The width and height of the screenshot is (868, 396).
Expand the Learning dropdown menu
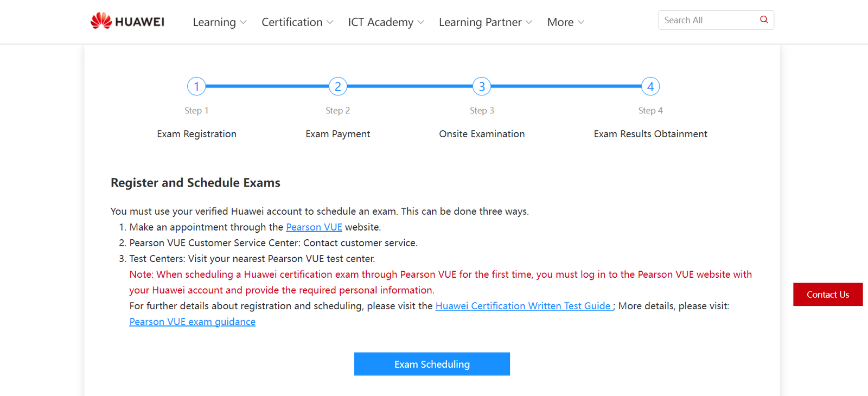pyautogui.click(x=220, y=22)
